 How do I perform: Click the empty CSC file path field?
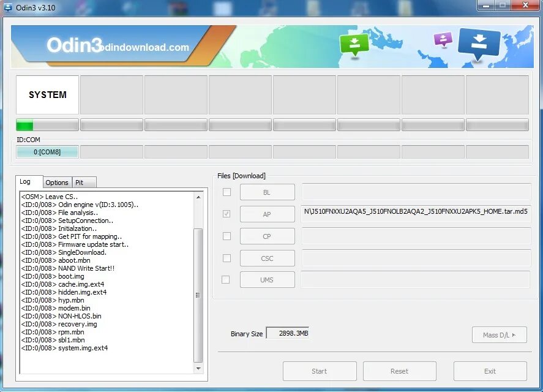(x=416, y=258)
